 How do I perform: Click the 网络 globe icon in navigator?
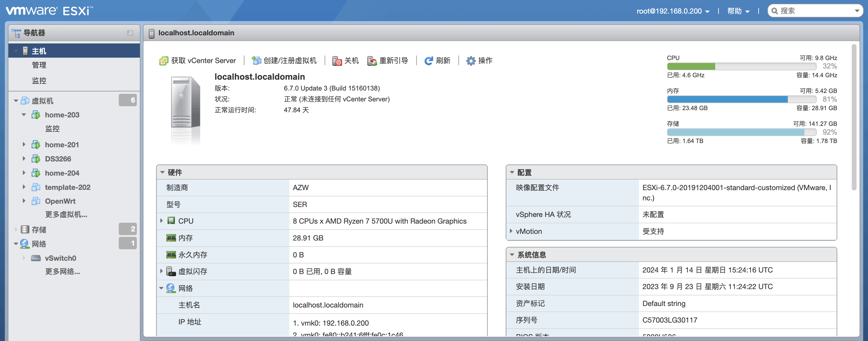(x=25, y=244)
